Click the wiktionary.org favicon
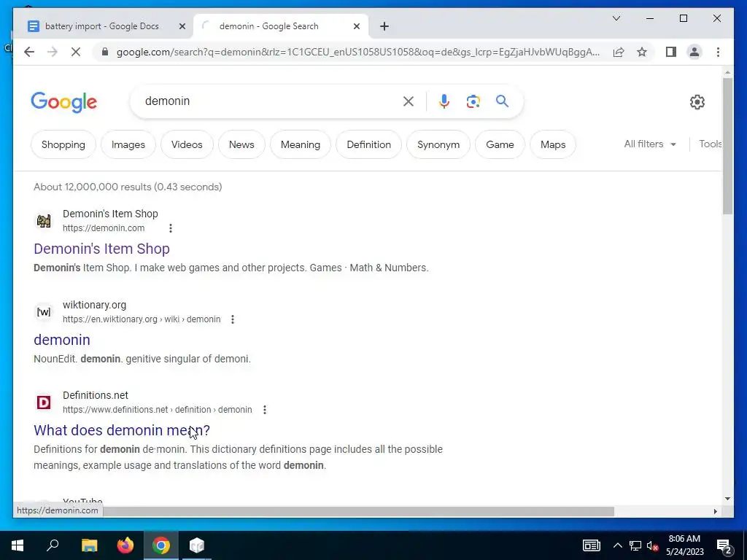Screen dimensions: 747x560 click(x=44, y=312)
